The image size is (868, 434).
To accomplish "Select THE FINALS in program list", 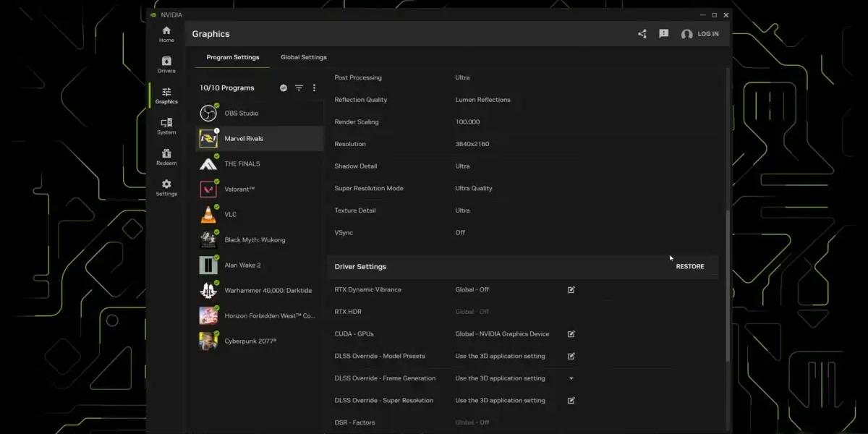I will click(260, 164).
